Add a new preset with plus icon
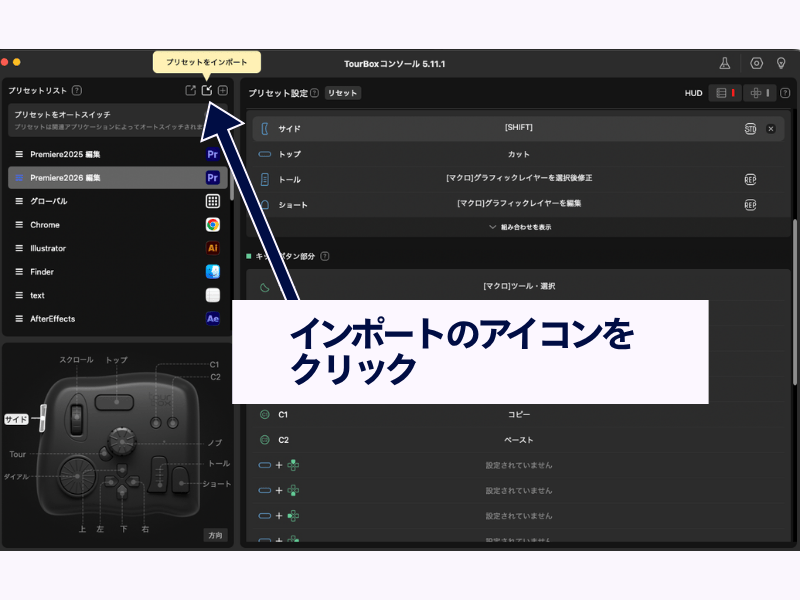This screenshot has width=800, height=600. [x=223, y=91]
